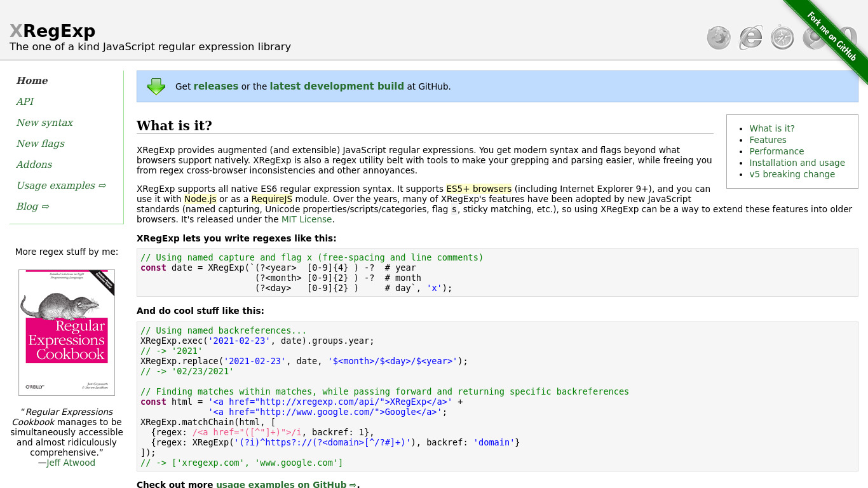Click the What is it? heading

pos(175,126)
